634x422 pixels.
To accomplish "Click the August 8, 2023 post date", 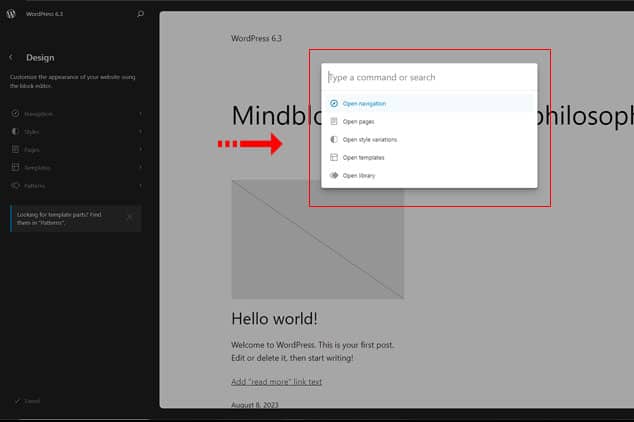I will (x=255, y=405).
